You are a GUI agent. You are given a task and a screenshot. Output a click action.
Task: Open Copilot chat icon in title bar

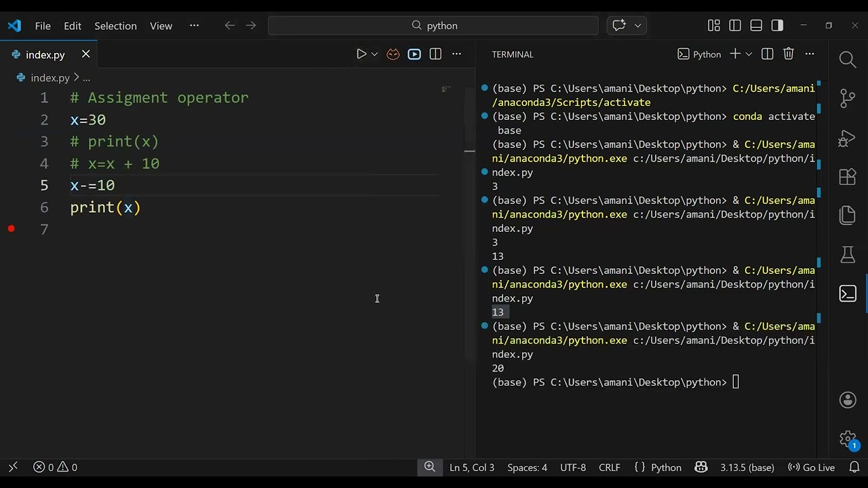pos(619,25)
